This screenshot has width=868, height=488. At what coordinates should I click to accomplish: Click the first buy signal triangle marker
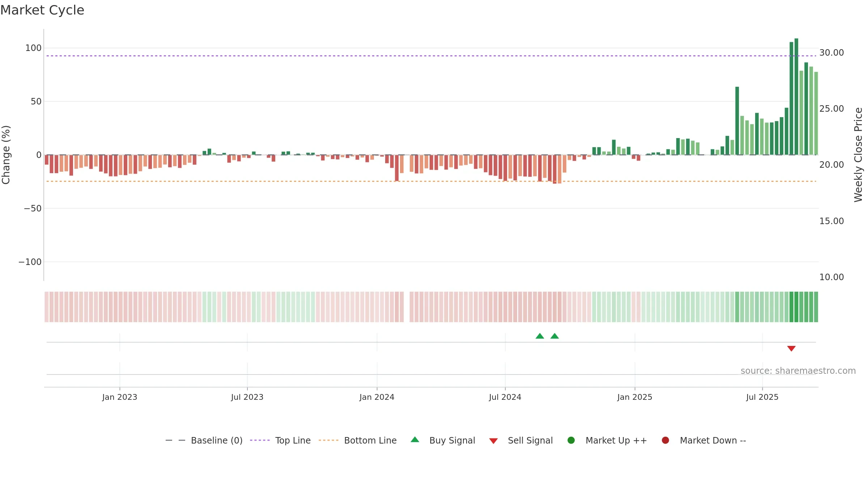tap(540, 336)
